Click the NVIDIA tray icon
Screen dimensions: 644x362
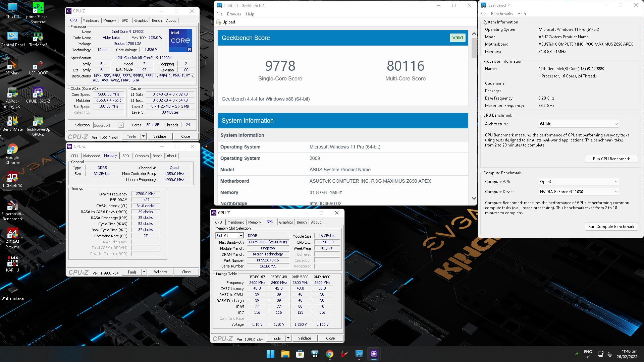[576, 354]
